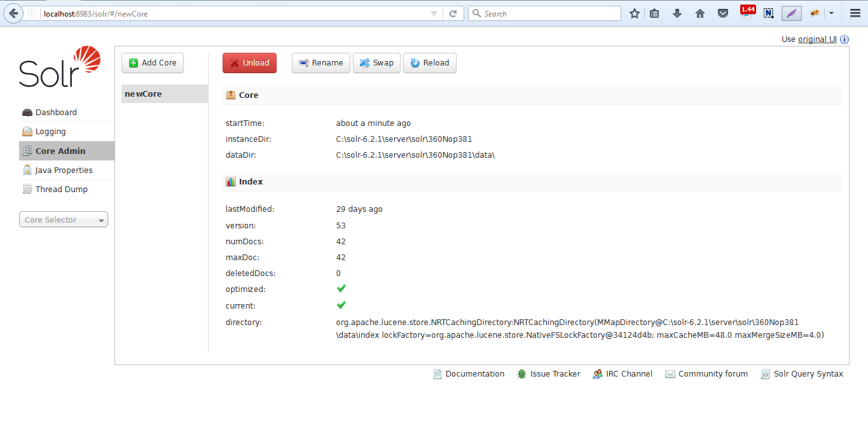Image resolution: width=868 pixels, height=444 pixels.
Task: Click the info icon beside original UI
Action: pos(844,39)
